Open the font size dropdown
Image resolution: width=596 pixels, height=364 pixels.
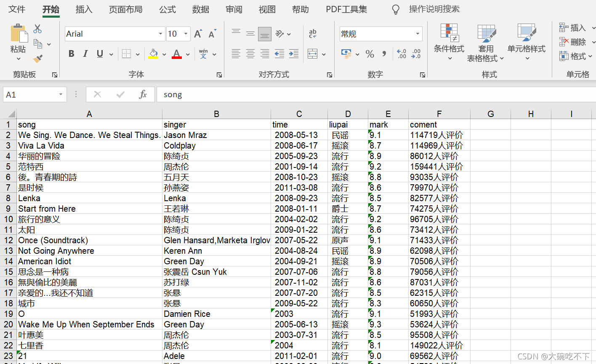click(x=186, y=34)
